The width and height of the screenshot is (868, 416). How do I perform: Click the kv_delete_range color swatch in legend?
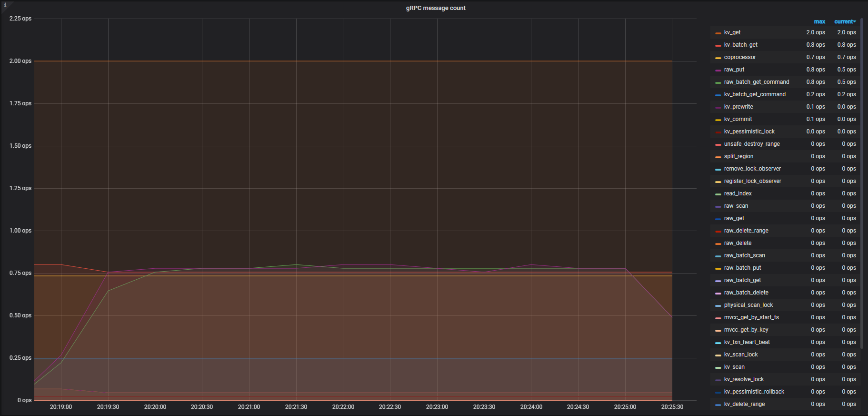718,405
